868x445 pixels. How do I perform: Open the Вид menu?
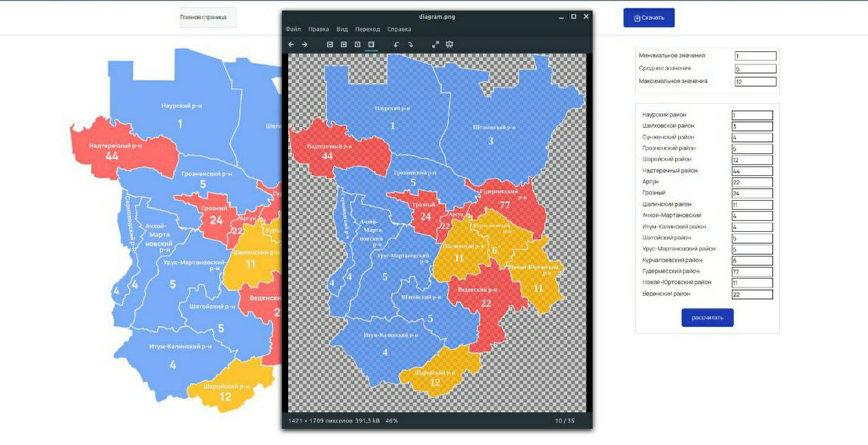pos(342,30)
